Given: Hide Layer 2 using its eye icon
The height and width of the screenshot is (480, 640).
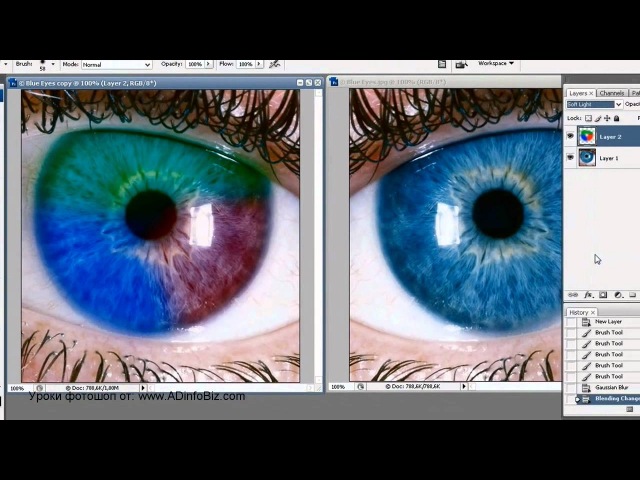Looking at the screenshot, I should click(x=571, y=136).
